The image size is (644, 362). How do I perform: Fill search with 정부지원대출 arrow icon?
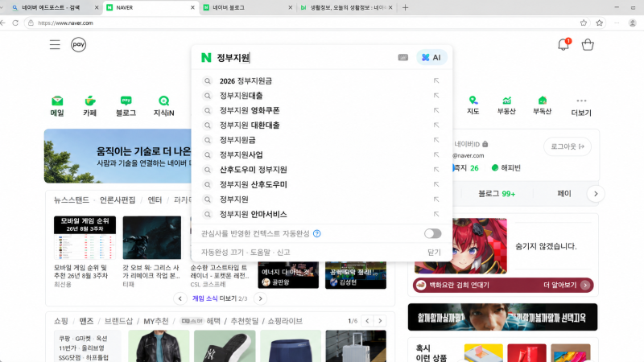tap(436, 96)
